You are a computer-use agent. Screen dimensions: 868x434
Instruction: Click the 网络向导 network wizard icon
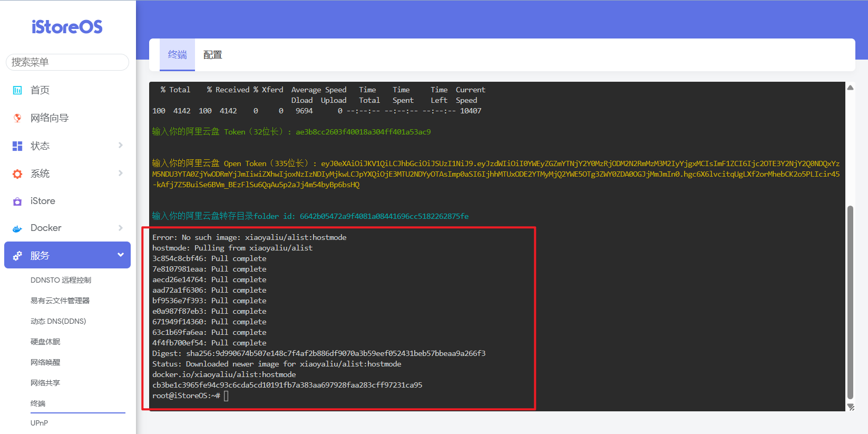click(x=17, y=118)
